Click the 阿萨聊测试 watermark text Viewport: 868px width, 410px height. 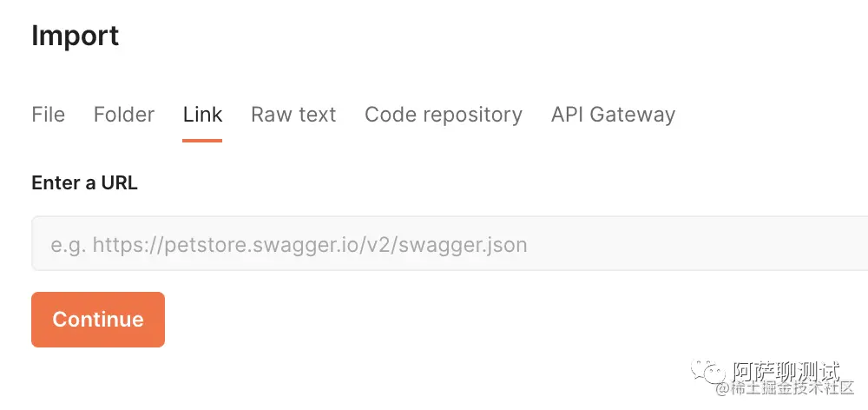tap(787, 370)
